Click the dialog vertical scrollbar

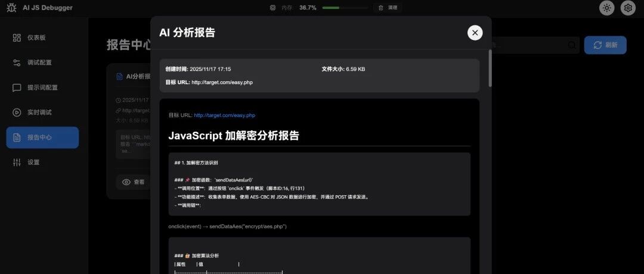(490, 68)
